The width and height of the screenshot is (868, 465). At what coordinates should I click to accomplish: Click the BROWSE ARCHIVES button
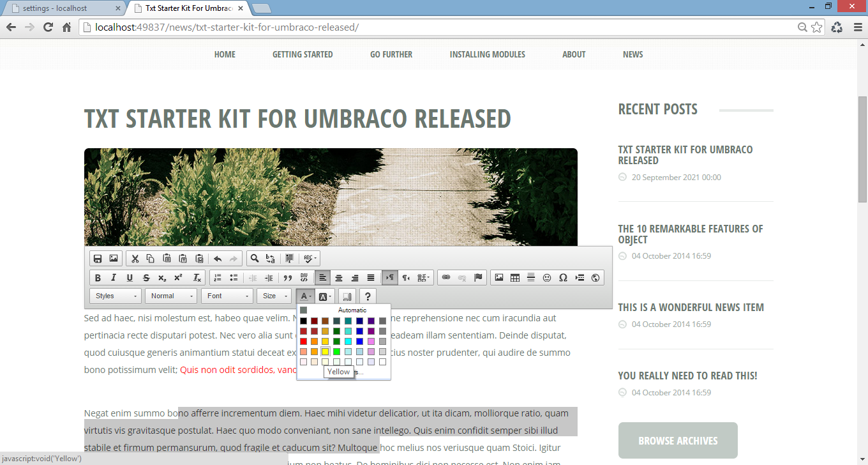point(678,441)
